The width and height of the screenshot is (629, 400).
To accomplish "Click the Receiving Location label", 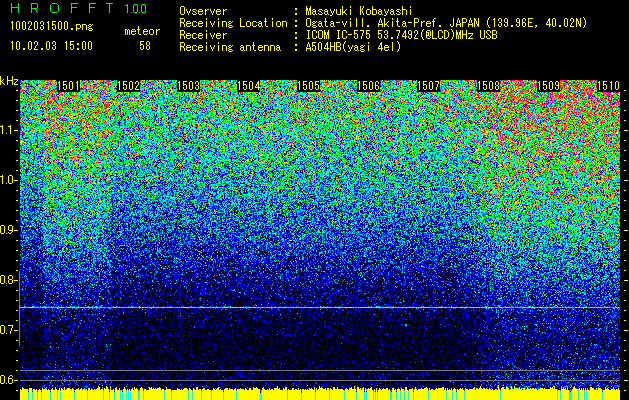I will tap(233, 23).
